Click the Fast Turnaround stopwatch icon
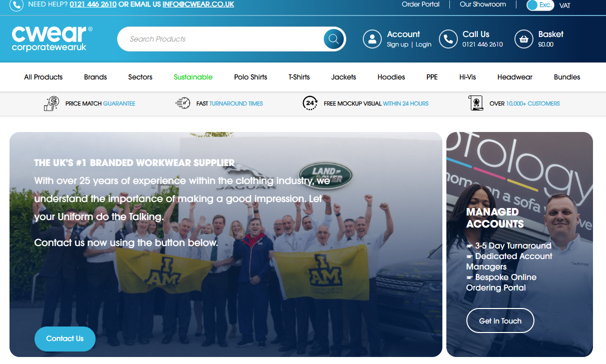 point(183,103)
